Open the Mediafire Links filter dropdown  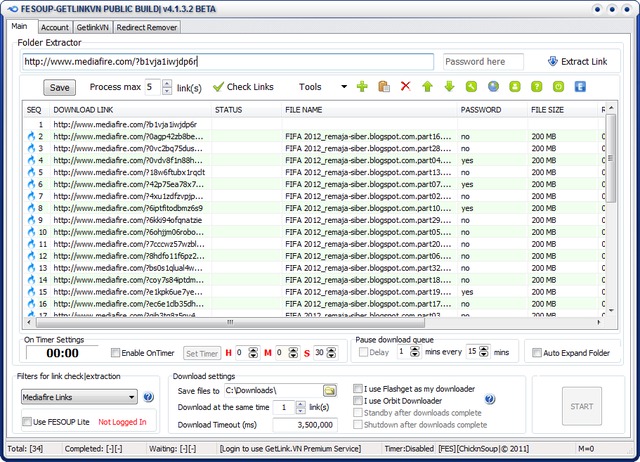point(131,397)
